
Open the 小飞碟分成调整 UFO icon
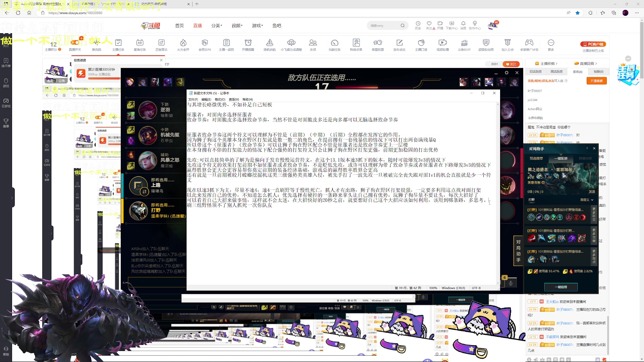pos(291,45)
